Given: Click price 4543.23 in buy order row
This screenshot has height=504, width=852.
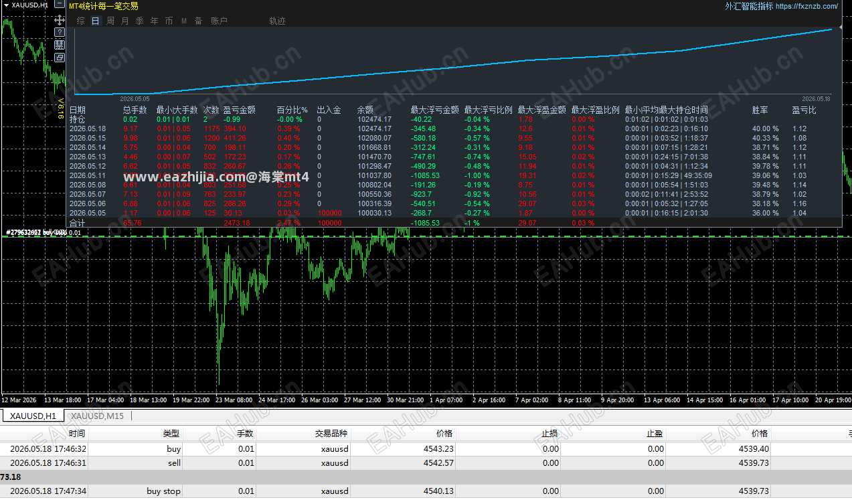Looking at the screenshot, I should [x=438, y=449].
